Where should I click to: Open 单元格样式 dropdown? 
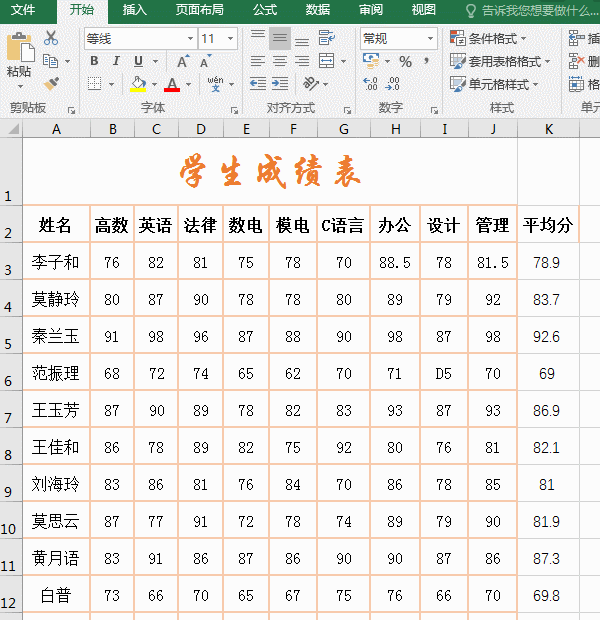494,84
